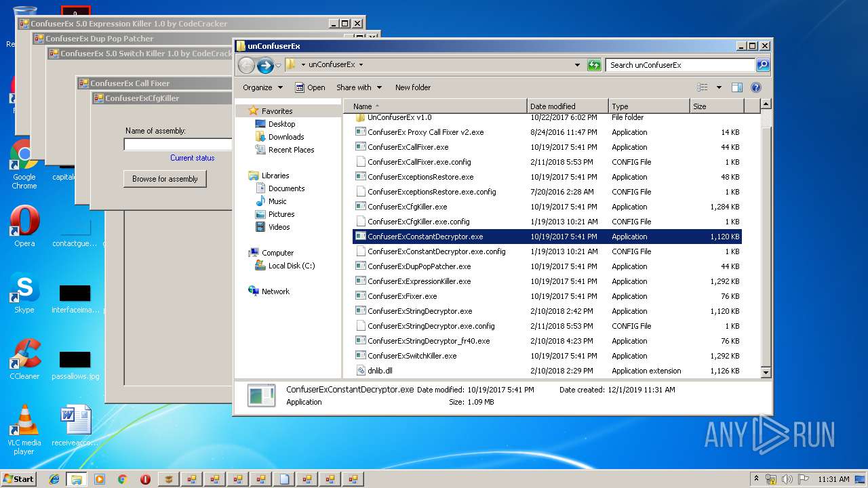The height and width of the screenshot is (488, 868).
Task: Open Music library
Action: pyautogui.click(x=277, y=201)
